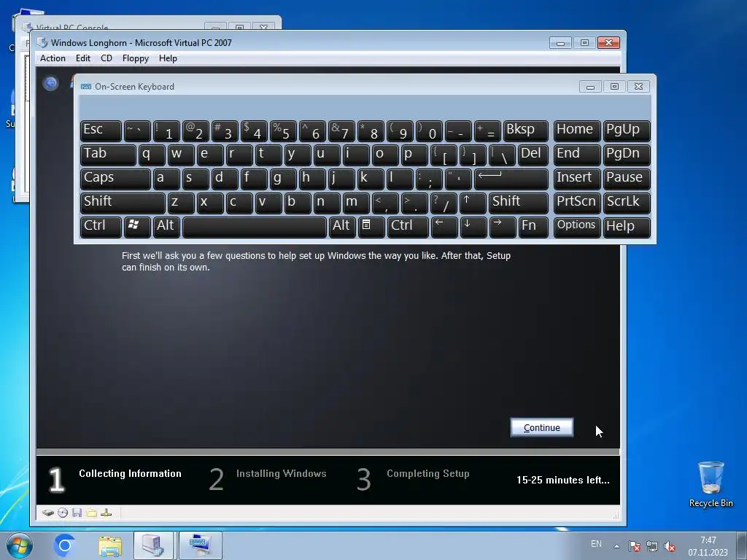Open the Windows Start menu orb
747x560 pixels.
click(x=20, y=545)
